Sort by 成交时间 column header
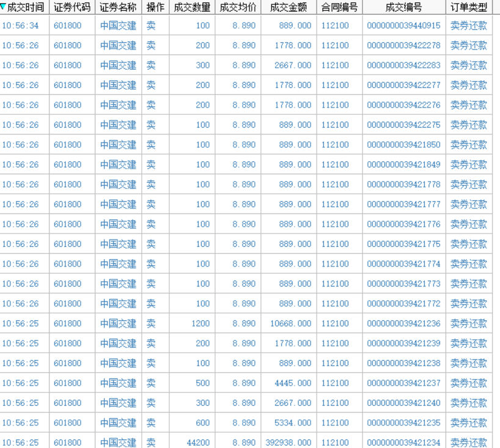Image resolution: width=500 pixels, height=448 pixels. 25,7
